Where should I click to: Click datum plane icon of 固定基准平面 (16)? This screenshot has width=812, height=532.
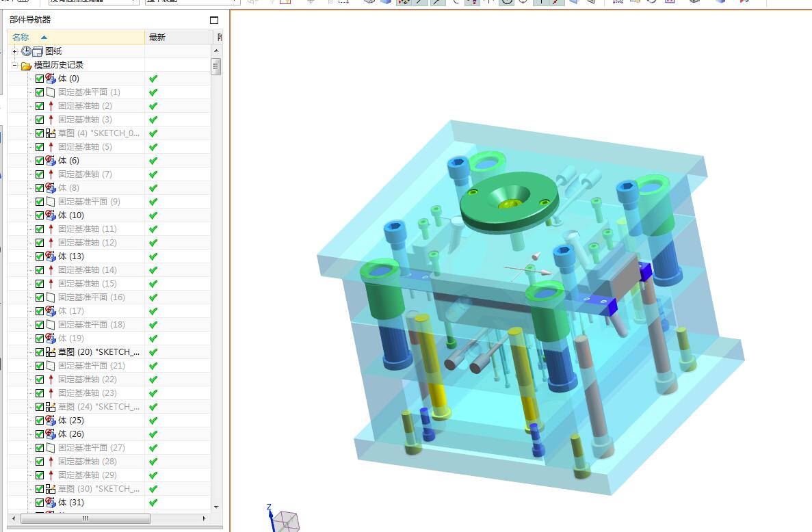click(51, 297)
